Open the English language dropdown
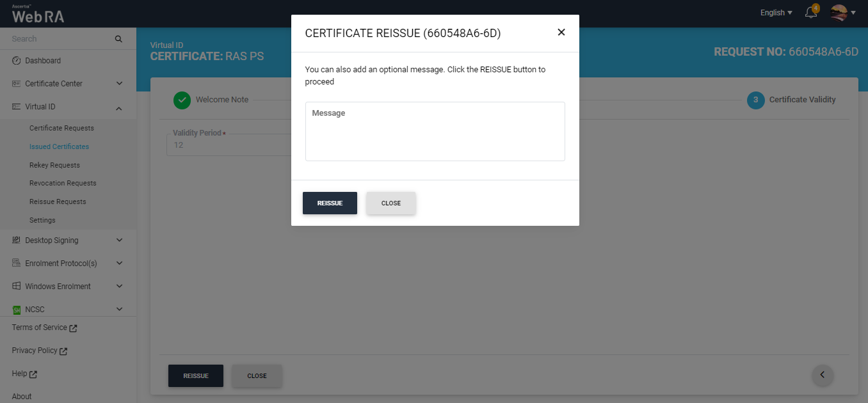Viewport: 868px width, 403px height. 776,13
